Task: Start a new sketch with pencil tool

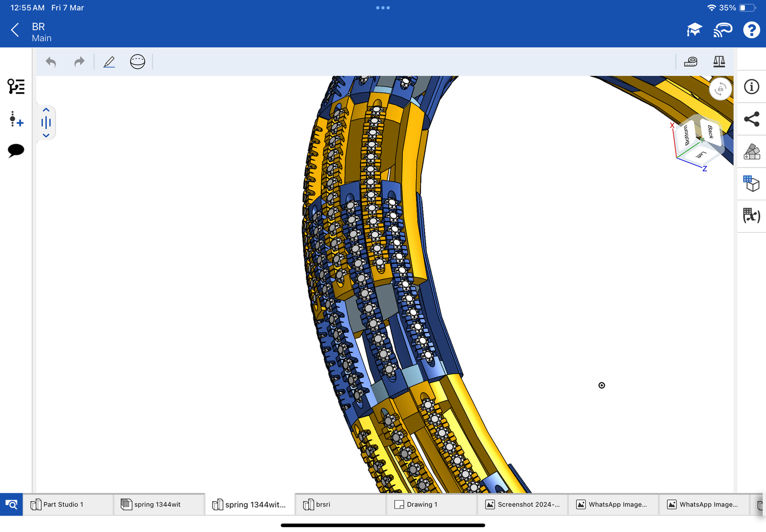Action: pyautogui.click(x=109, y=62)
